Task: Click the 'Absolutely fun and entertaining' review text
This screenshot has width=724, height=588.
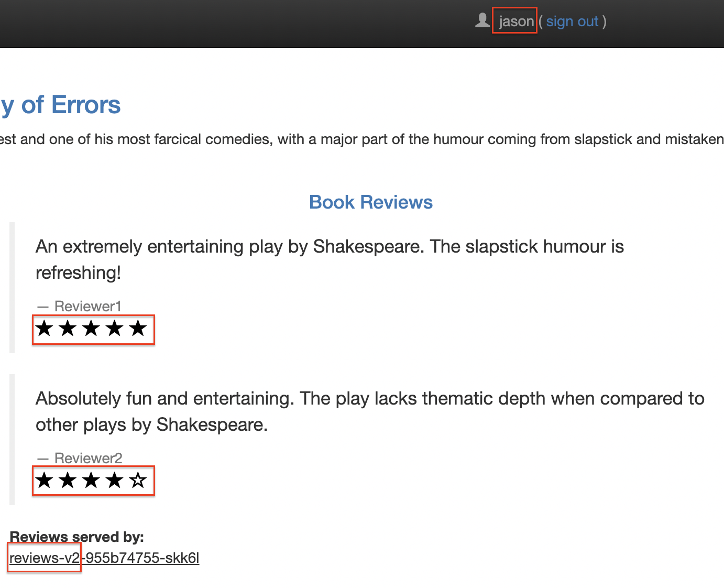Action: (x=370, y=411)
